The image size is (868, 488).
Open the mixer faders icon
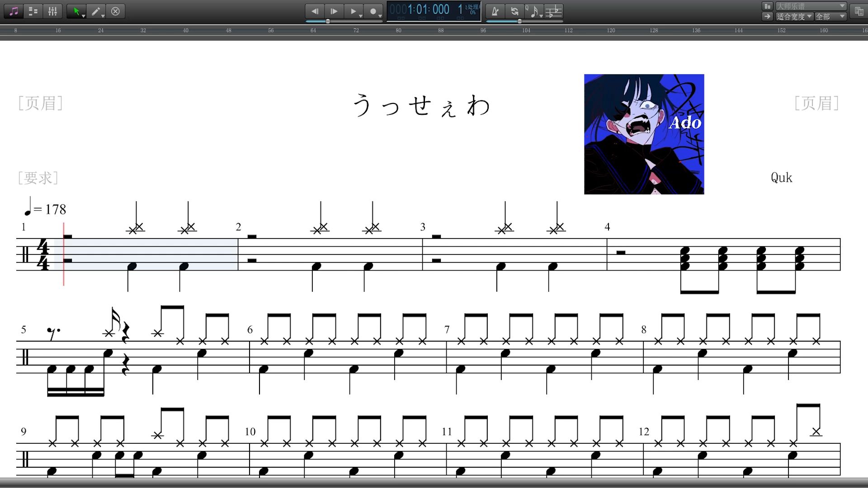tap(52, 11)
